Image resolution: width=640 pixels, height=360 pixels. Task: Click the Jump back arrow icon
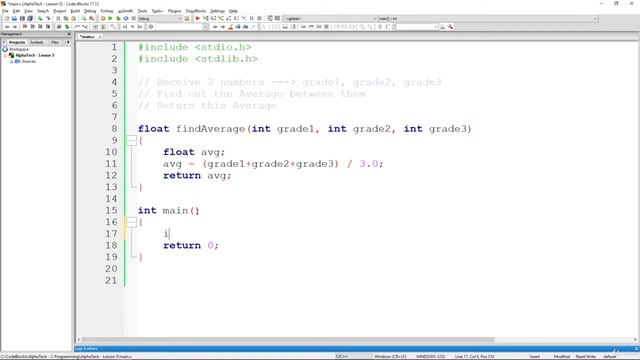click(7, 27)
